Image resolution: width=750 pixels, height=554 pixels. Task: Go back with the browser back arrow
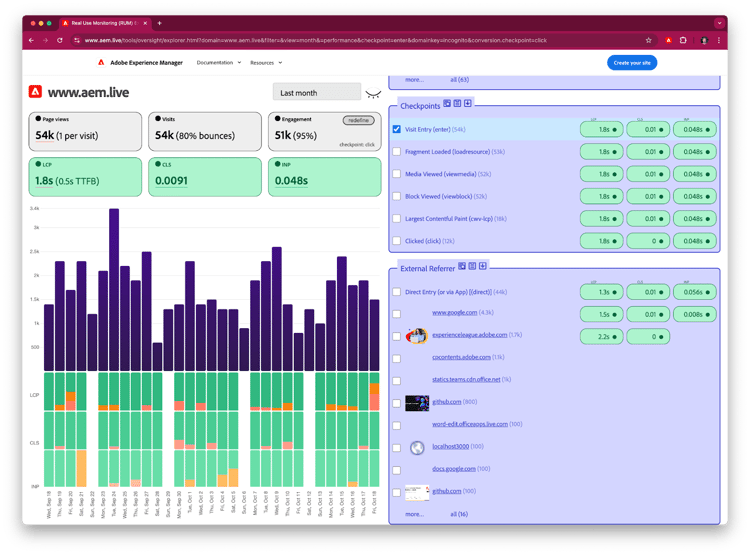click(31, 41)
